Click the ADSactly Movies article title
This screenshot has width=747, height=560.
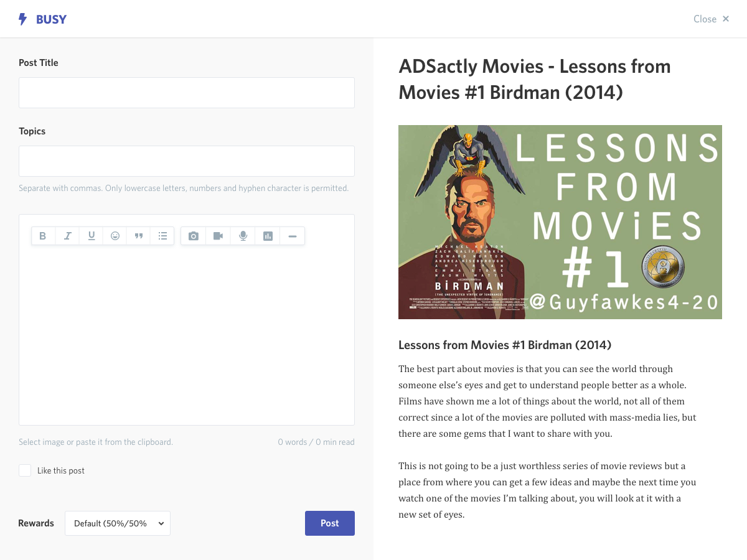point(535,79)
